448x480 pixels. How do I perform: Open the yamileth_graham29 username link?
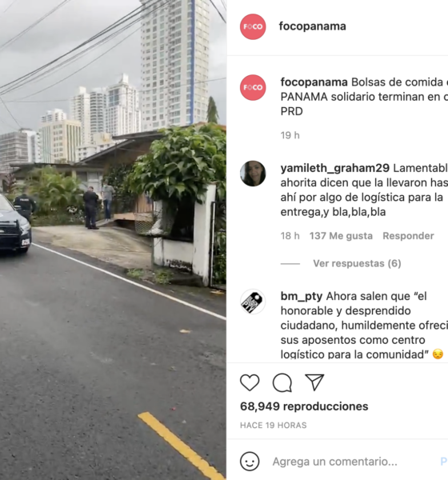334,168
